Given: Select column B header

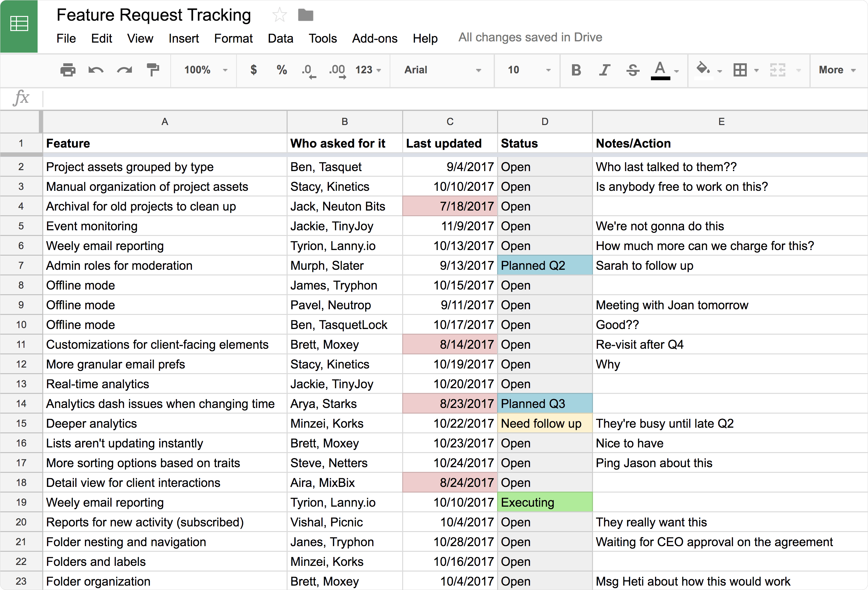Looking at the screenshot, I should (x=345, y=122).
